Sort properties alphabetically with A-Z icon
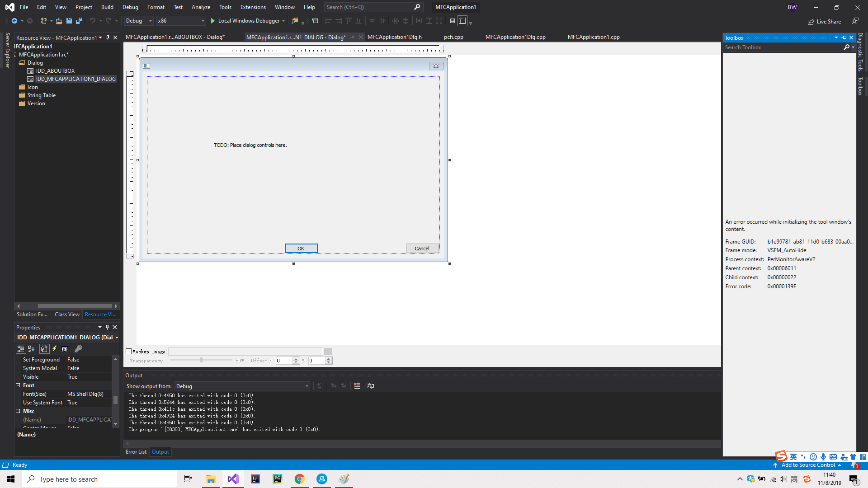The image size is (868, 488). pos(31,349)
